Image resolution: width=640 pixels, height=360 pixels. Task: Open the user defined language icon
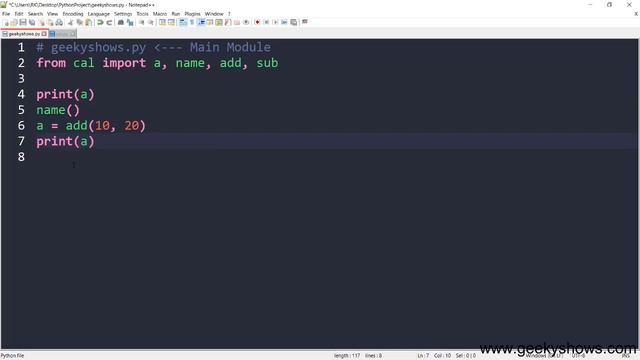pyautogui.click(x=210, y=22)
